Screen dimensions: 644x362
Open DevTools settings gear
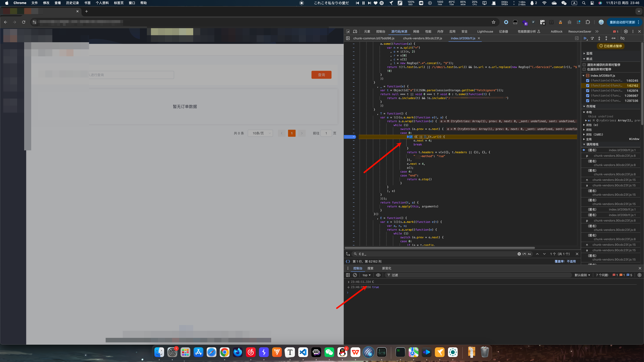pos(626,31)
